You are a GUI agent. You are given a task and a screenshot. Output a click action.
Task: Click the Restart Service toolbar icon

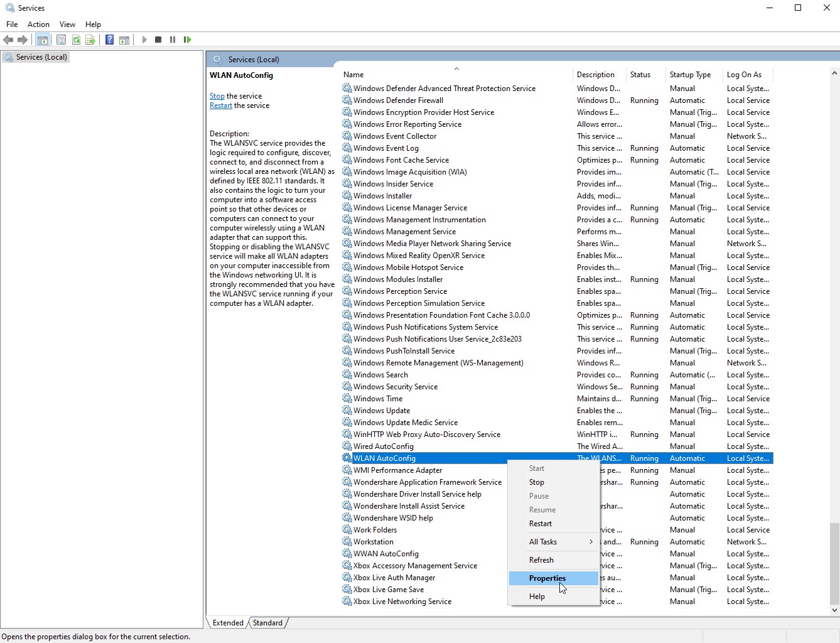[187, 40]
